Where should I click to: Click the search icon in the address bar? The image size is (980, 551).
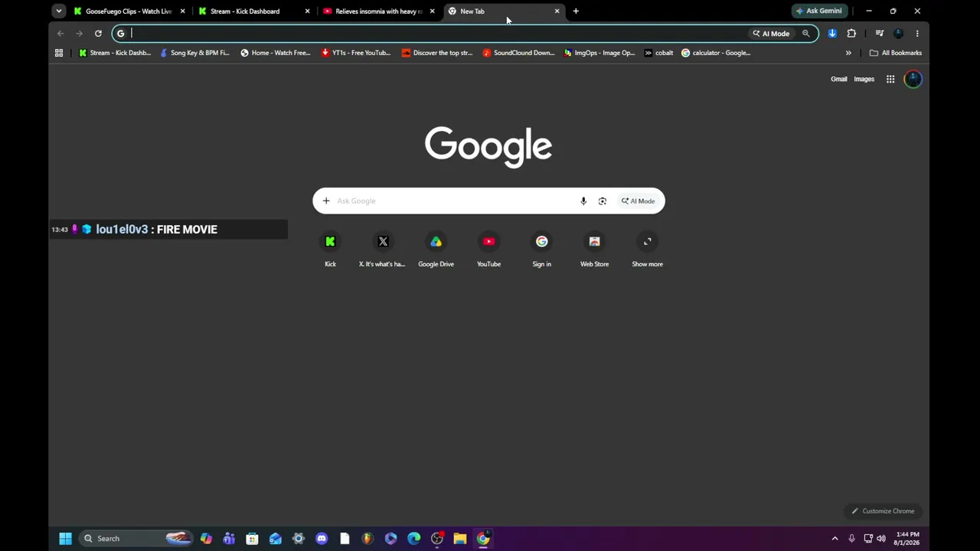(x=805, y=34)
